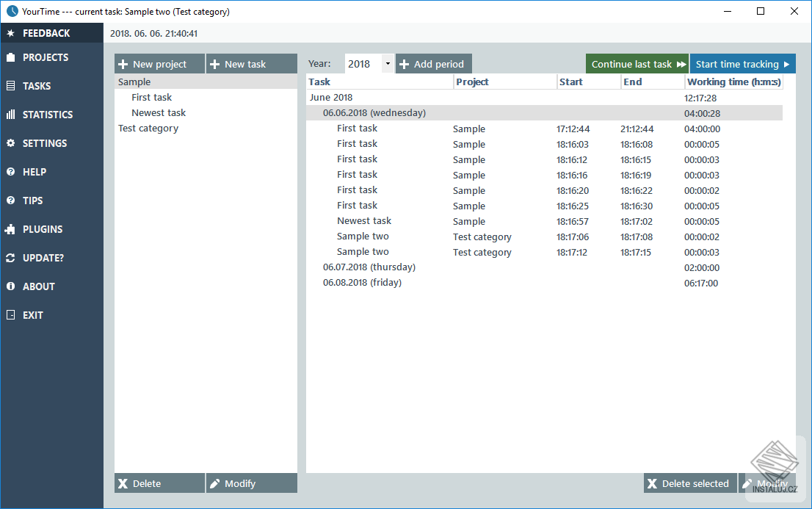812x509 pixels.
Task: Select Newest task in project tree
Action: click(159, 113)
